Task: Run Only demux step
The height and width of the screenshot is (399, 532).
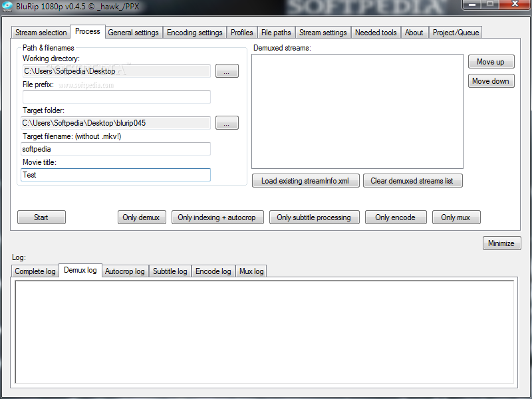Action: [x=142, y=217]
